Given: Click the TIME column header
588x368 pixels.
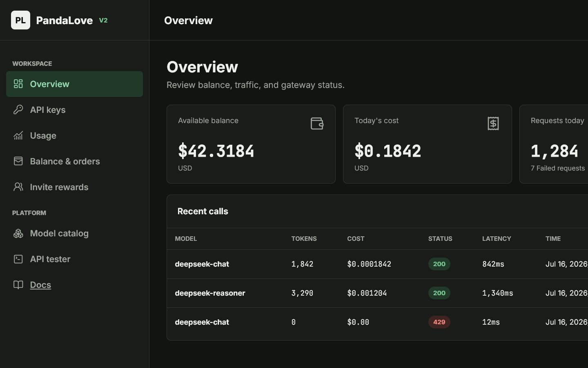Looking at the screenshot, I should pos(553,238).
